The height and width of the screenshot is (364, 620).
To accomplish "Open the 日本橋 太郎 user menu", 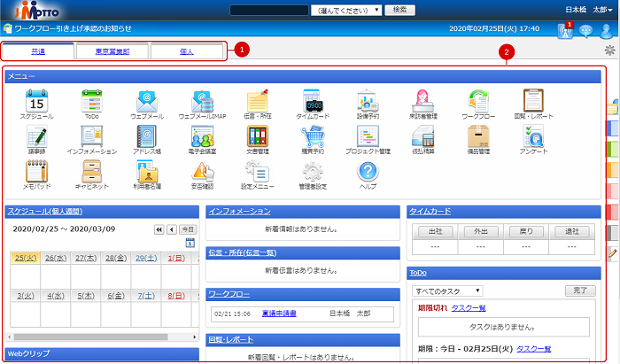I will coord(589,10).
